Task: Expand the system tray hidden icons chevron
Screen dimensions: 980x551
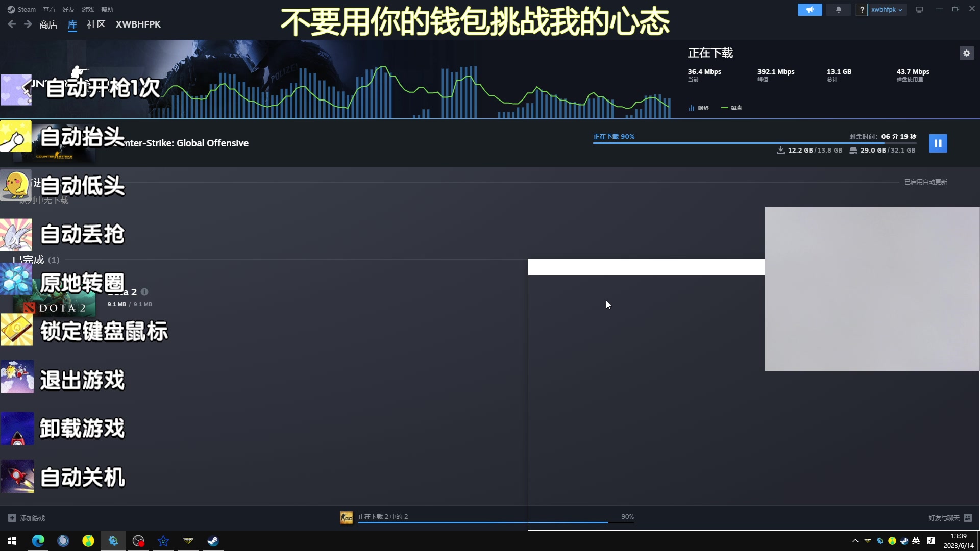Action: [x=855, y=541]
